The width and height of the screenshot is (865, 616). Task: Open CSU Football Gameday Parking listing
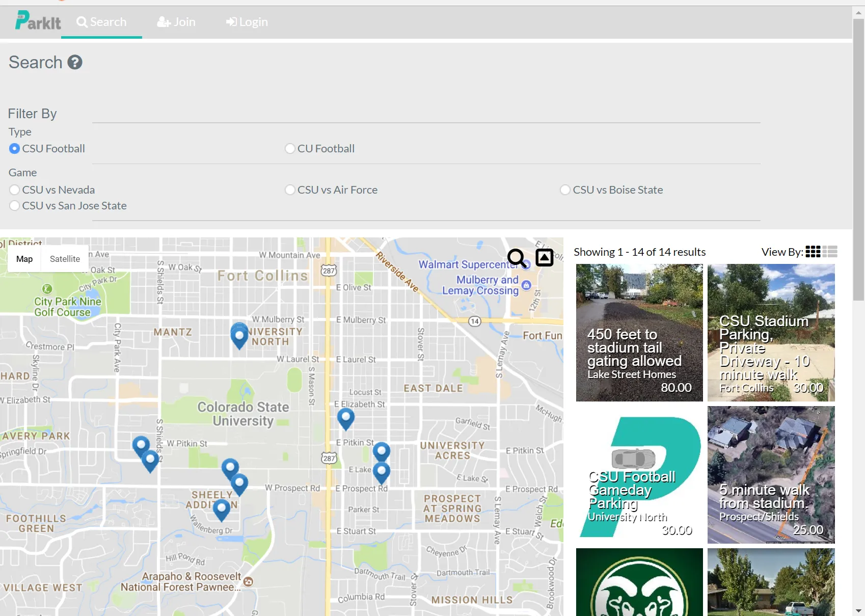tap(639, 475)
